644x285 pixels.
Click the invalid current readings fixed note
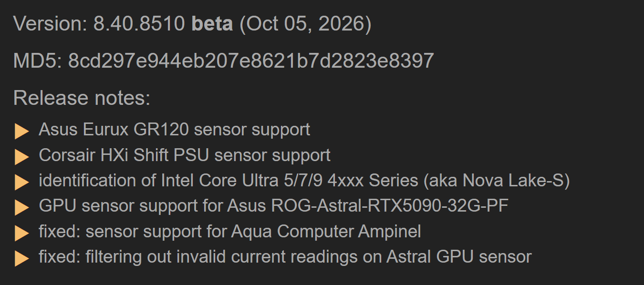click(x=285, y=257)
